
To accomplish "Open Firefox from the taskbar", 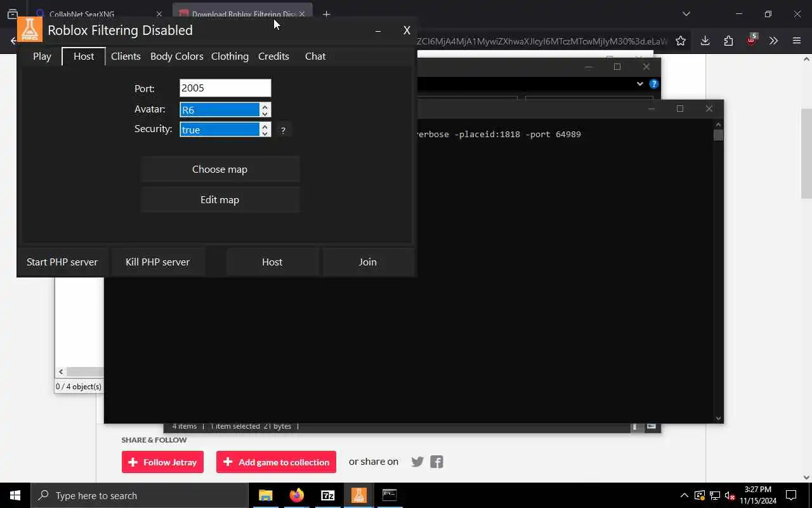I will click(296, 495).
